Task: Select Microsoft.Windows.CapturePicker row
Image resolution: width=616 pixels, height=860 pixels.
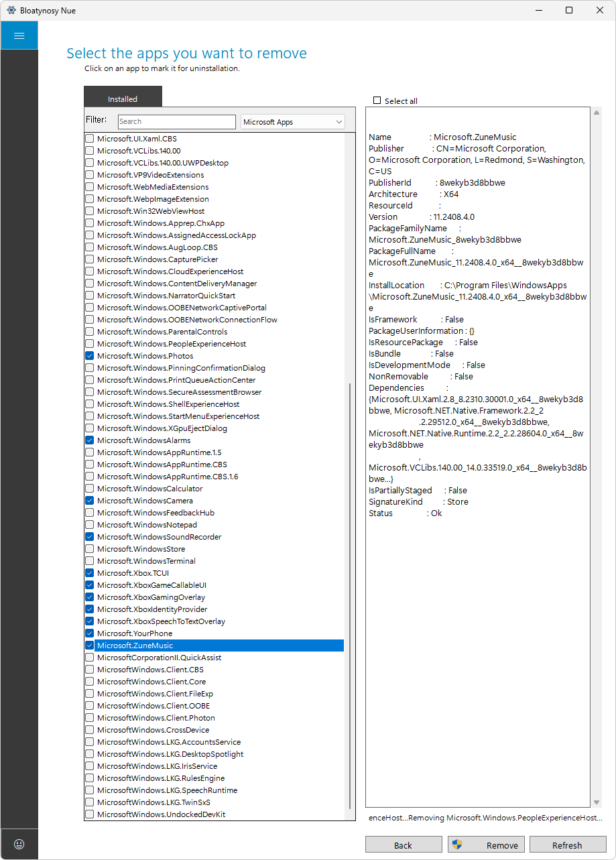Action: pyautogui.click(x=214, y=259)
